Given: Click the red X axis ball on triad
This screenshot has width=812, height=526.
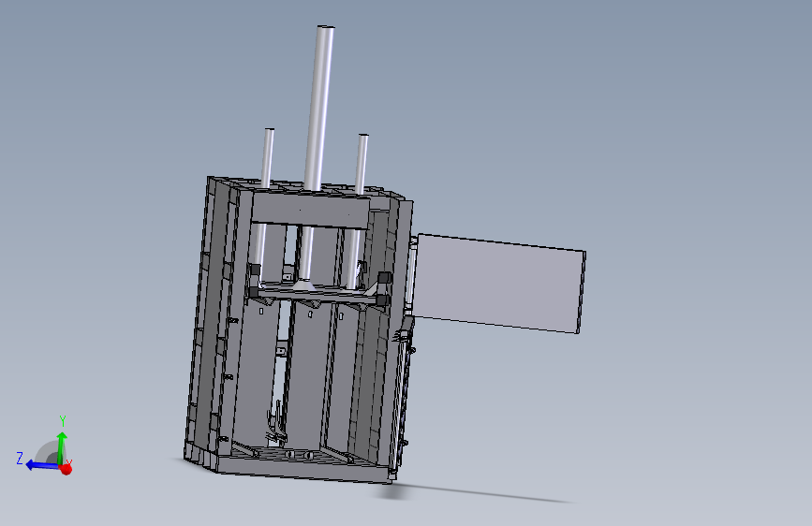Looking at the screenshot, I should click(66, 469).
